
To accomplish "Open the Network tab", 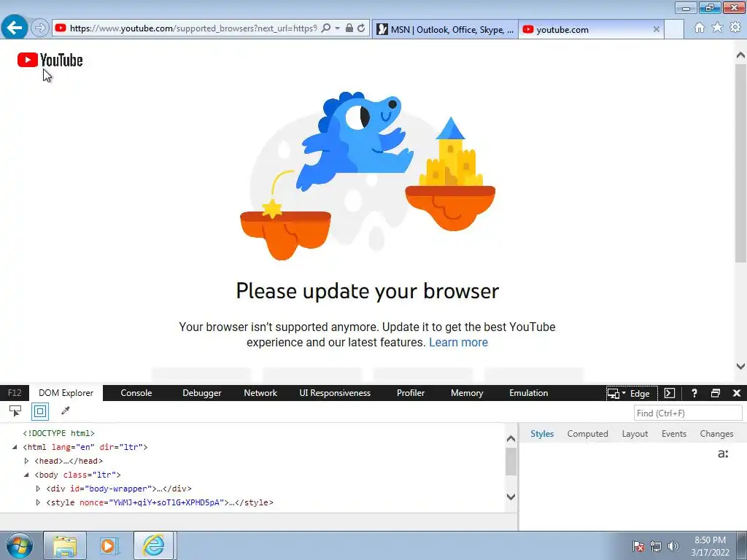I will click(260, 393).
